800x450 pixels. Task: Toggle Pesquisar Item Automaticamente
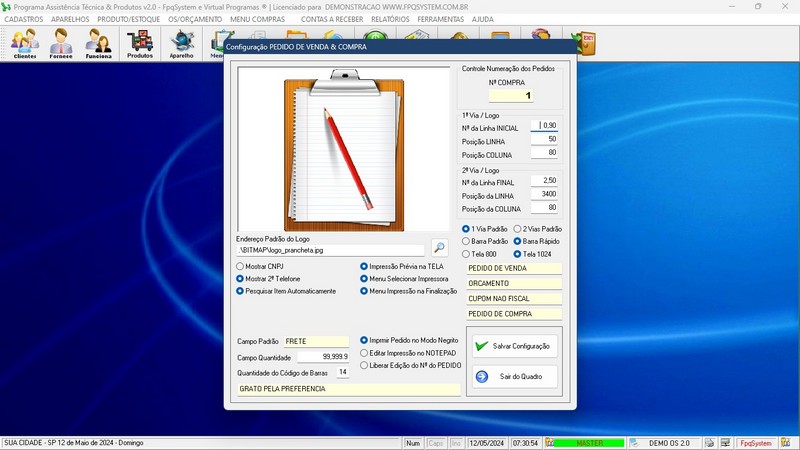286,291
